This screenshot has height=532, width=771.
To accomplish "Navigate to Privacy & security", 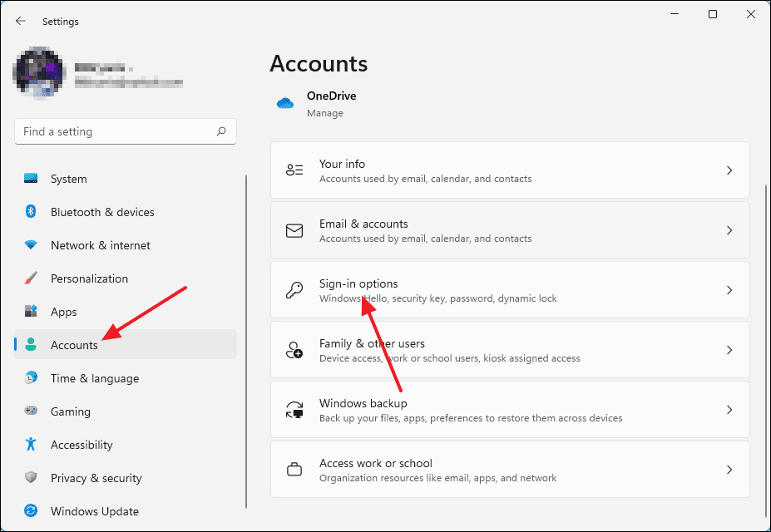I will [126, 478].
